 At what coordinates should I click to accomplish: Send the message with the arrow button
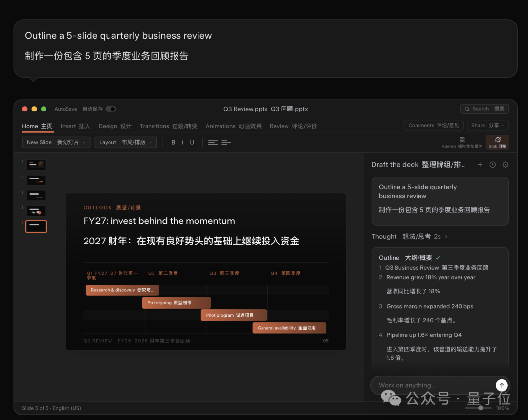click(x=502, y=385)
